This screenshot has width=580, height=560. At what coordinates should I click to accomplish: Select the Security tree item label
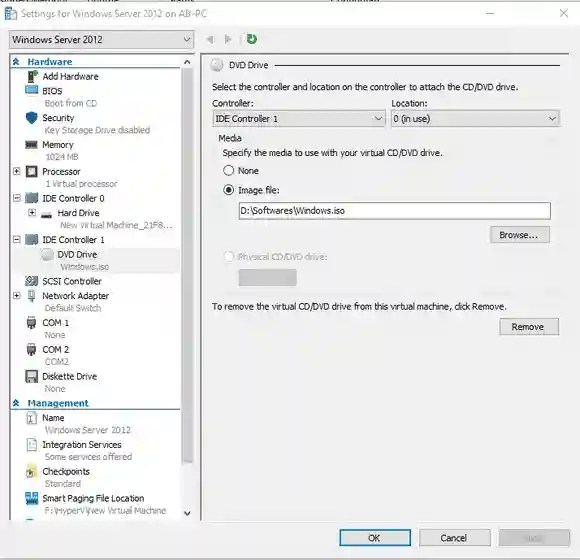coord(58,118)
